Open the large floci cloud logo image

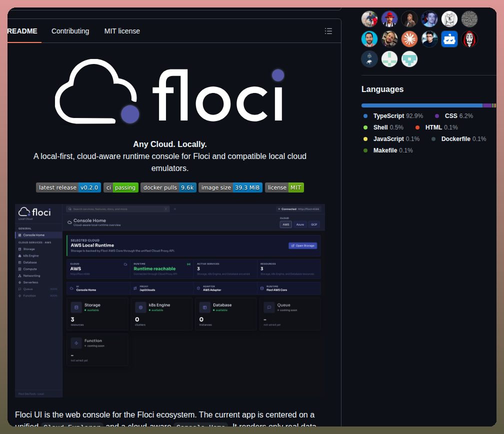[x=169, y=91]
